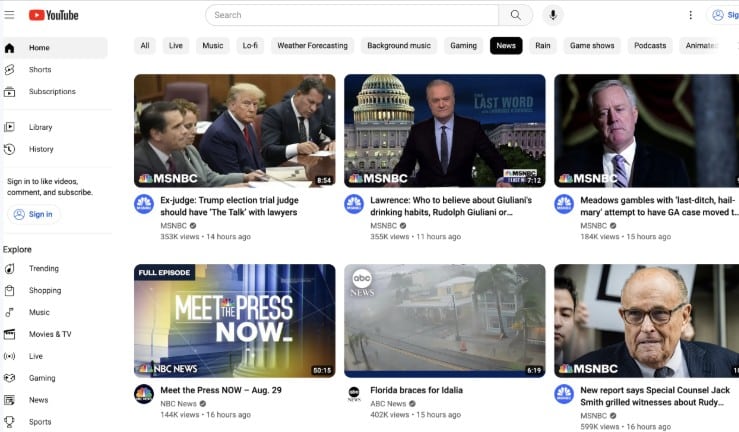Open MSNBC channel link under Lawrence video

(383, 226)
